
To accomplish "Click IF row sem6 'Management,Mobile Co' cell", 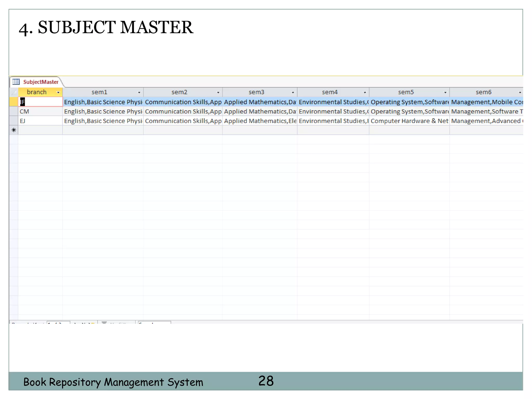I will point(487,102).
